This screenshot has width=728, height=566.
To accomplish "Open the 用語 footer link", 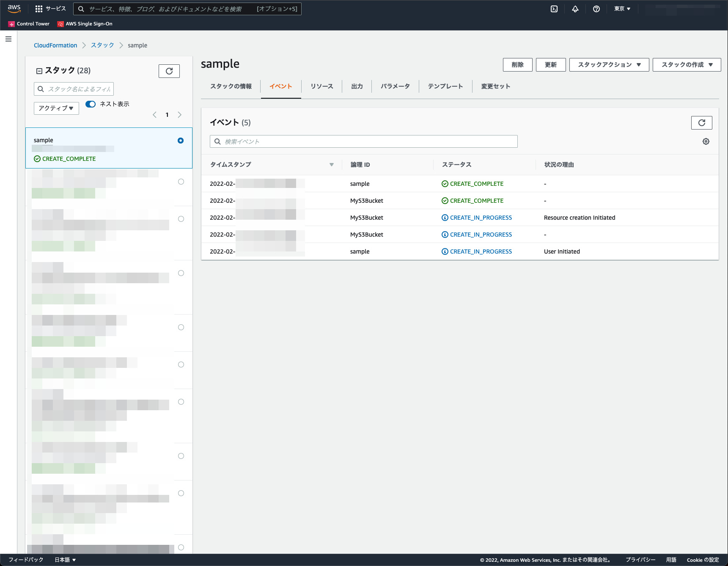I will click(x=671, y=560).
